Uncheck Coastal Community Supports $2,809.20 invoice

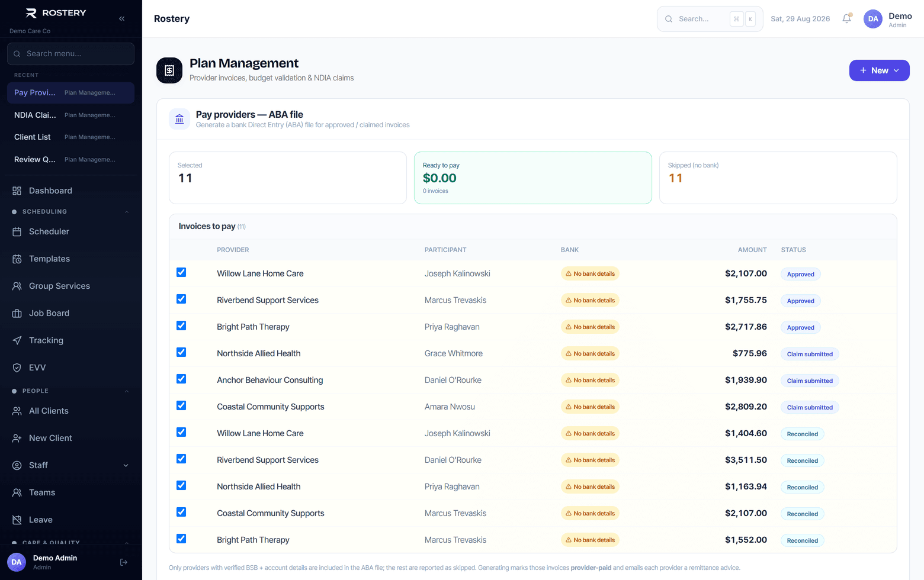pos(181,405)
